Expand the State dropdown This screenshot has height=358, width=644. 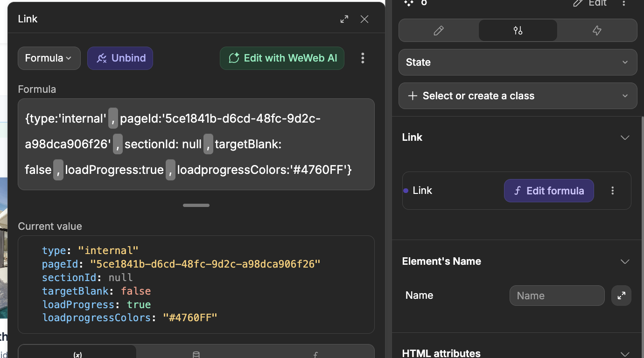518,62
